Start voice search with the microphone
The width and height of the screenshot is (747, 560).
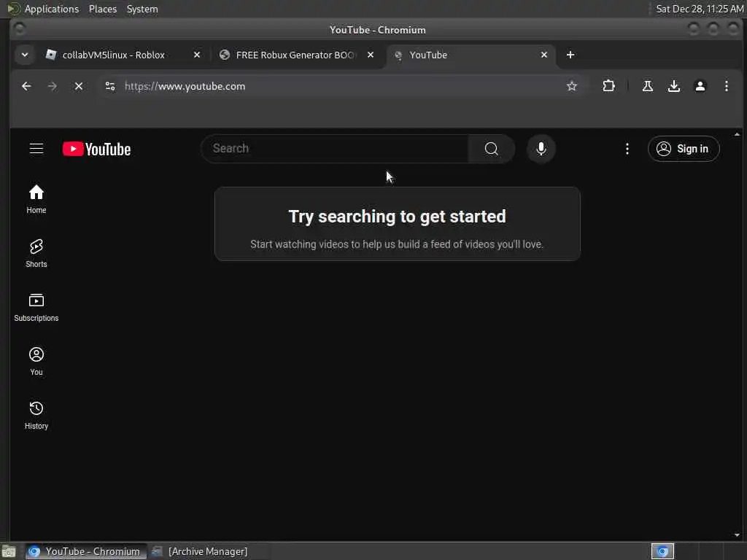pos(541,149)
